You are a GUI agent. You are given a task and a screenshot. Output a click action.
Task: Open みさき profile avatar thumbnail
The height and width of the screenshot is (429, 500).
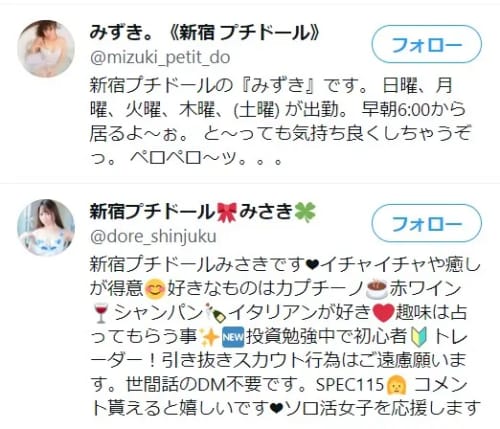[x=46, y=228]
